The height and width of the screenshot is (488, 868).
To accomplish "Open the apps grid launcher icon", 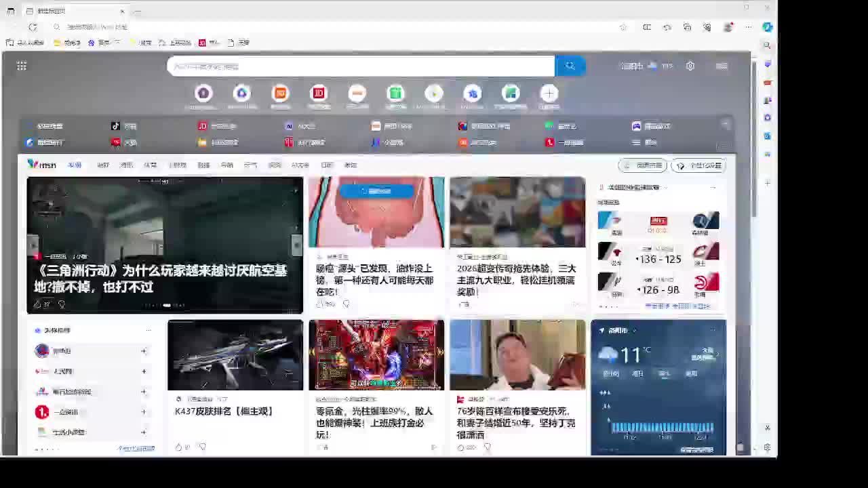I will [x=22, y=66].
